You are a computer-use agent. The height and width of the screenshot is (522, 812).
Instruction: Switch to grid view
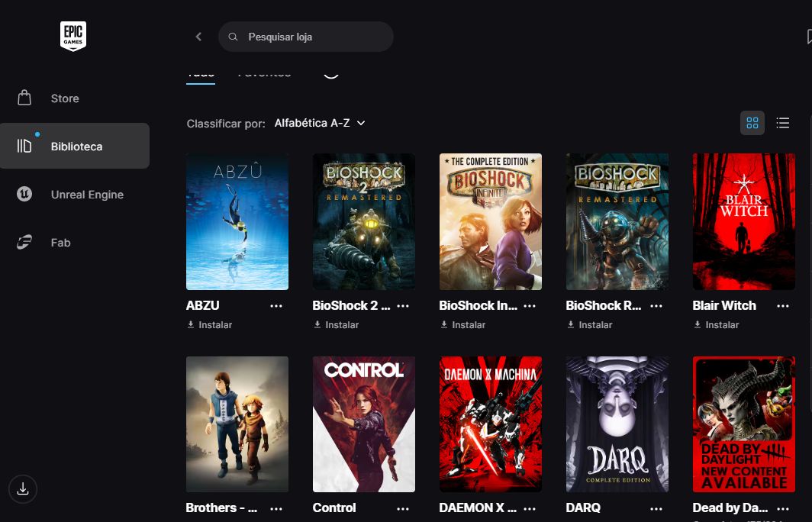point(752,123)
